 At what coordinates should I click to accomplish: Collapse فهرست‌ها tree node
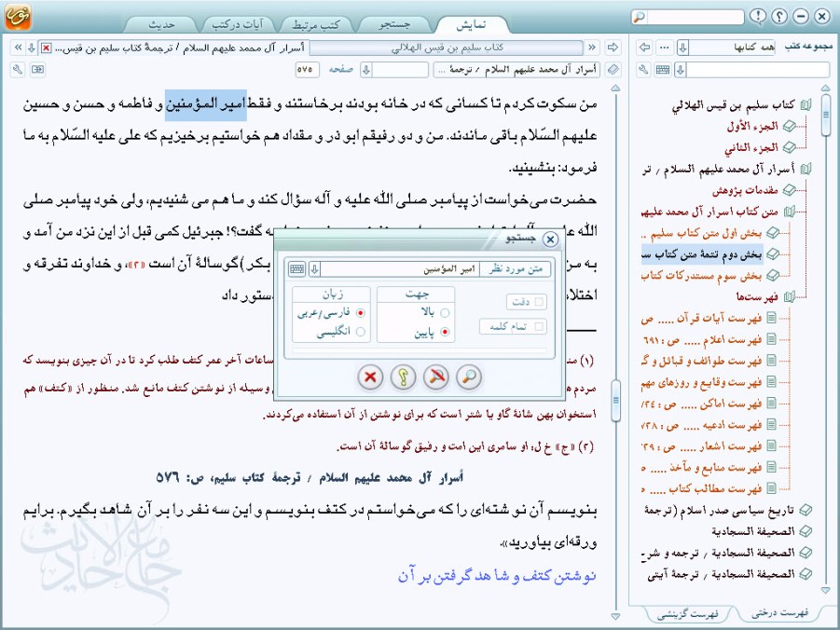[789, 296]
